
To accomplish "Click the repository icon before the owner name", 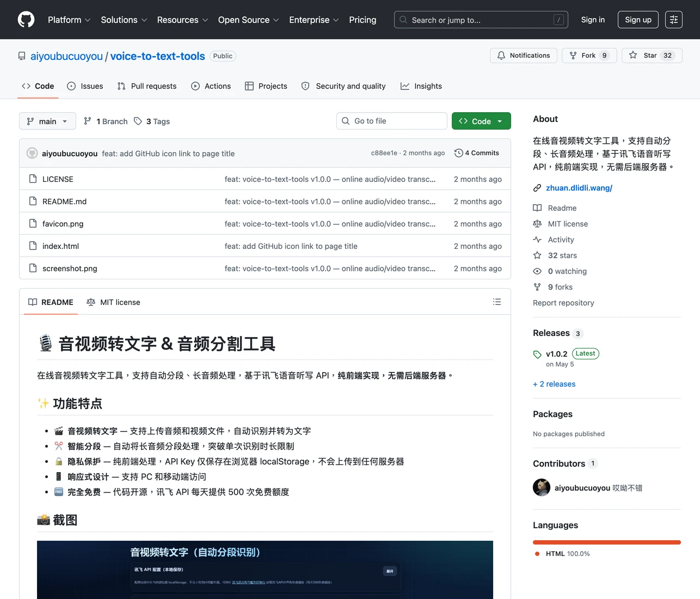I will click(22, 56).
